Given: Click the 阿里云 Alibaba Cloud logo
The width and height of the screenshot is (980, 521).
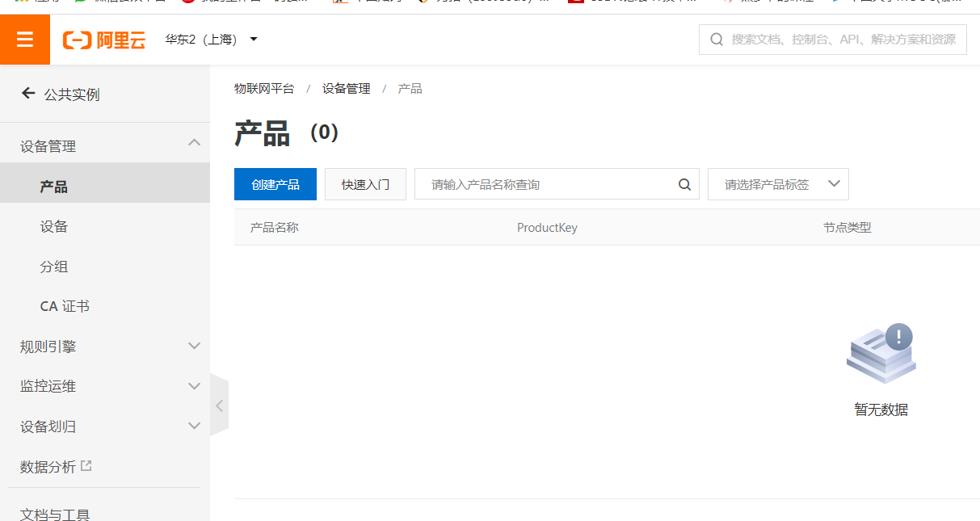Looking at the screenshot, I should (103, 38).
